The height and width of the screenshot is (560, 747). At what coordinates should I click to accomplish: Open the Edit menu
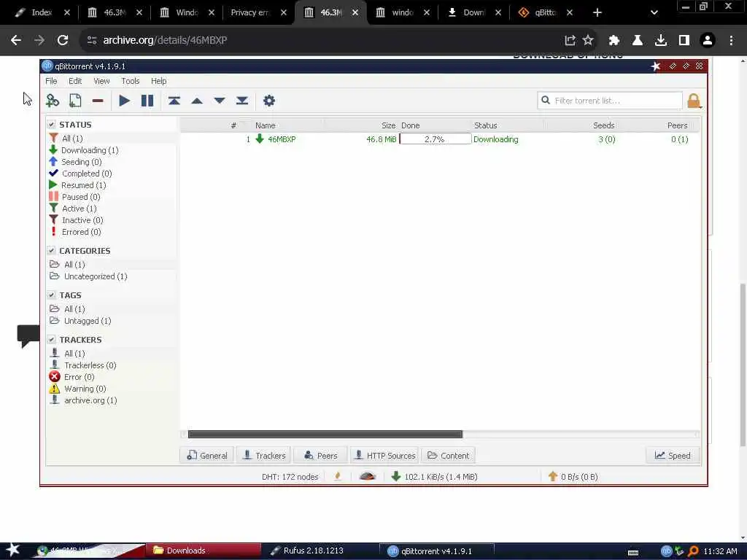pyautogui.click(x=75, y=81)
